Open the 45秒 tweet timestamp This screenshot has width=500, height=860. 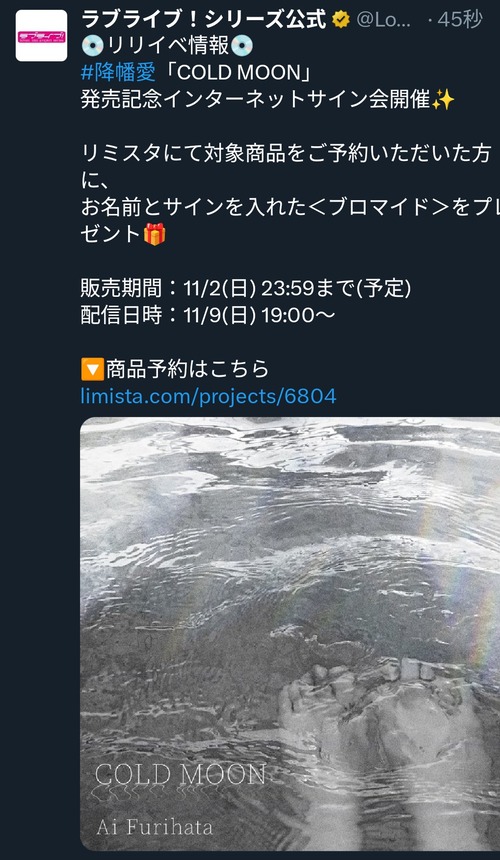point(460,20)
